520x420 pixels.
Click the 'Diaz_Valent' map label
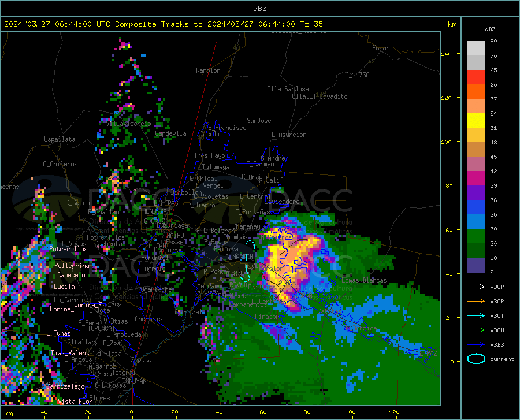[70, 353]
